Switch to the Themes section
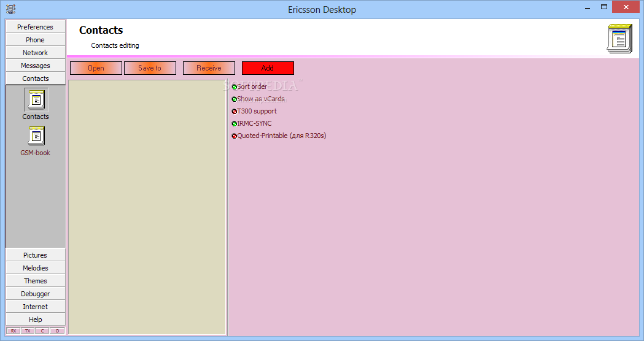644x341 pixels. point(36,281)
